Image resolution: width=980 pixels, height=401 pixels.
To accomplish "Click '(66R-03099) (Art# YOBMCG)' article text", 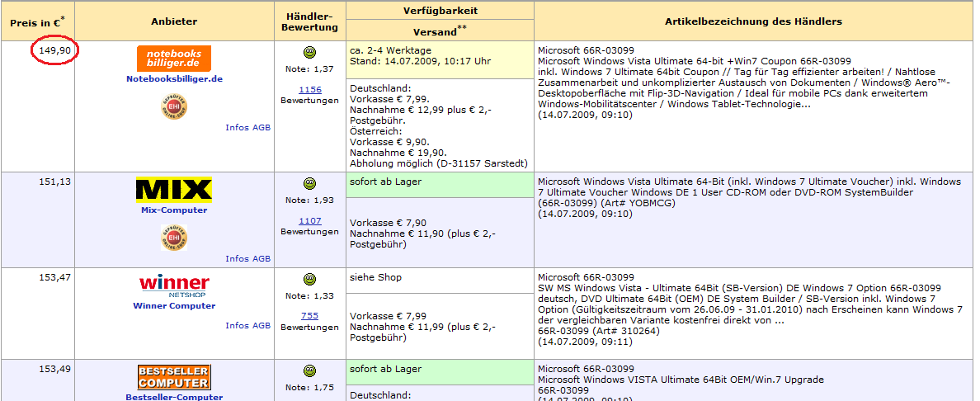I will [x=606, y=203].
